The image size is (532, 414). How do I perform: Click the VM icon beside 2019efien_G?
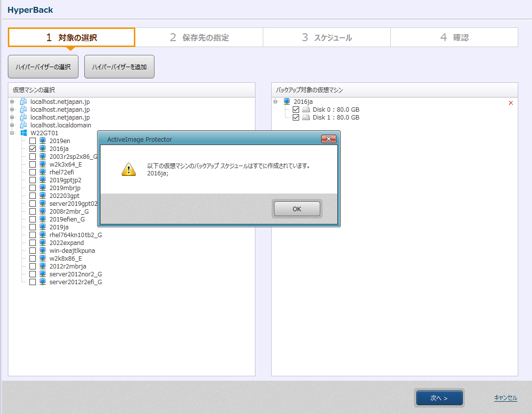coord(42,219)
